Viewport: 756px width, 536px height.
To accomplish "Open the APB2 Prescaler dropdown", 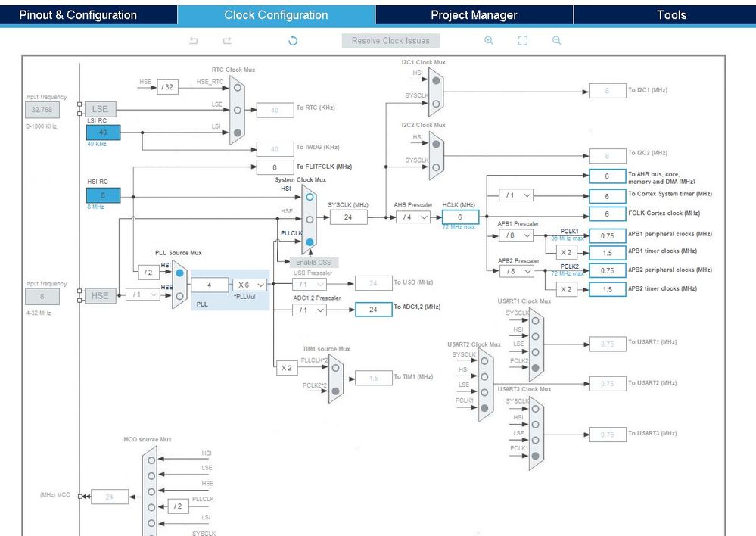I will (516, 272).
